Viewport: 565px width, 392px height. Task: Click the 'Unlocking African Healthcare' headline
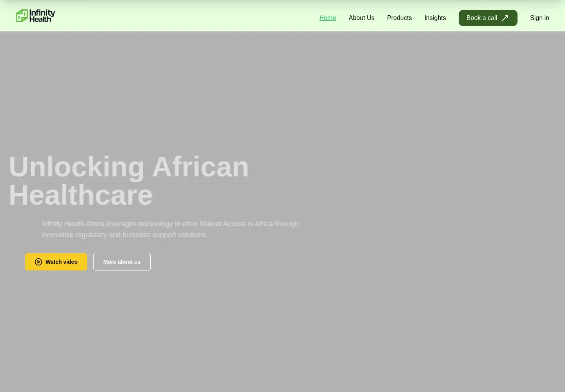[129, 181]
